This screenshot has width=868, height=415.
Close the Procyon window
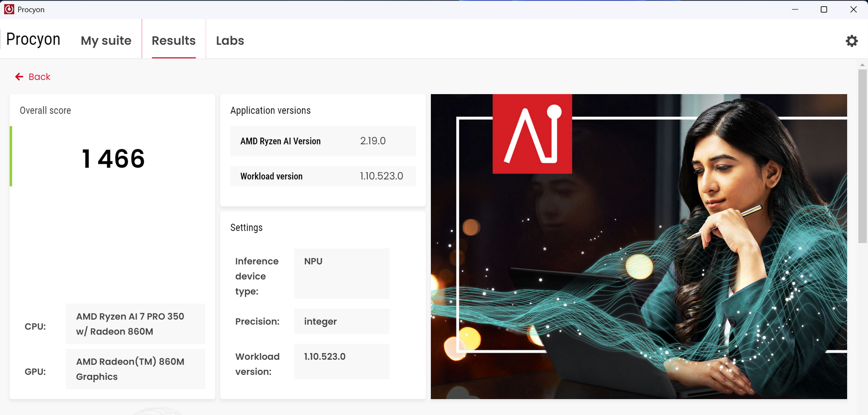point(853,10)
